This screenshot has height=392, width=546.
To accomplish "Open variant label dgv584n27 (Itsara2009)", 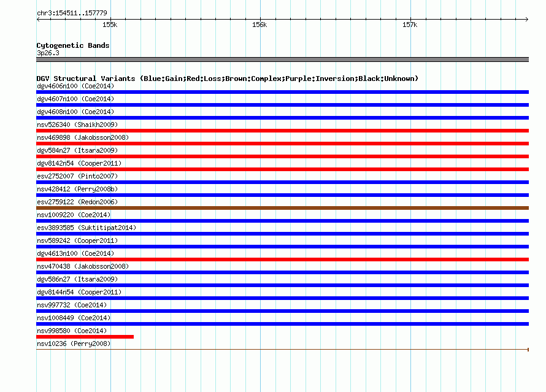I will [77, 150].
